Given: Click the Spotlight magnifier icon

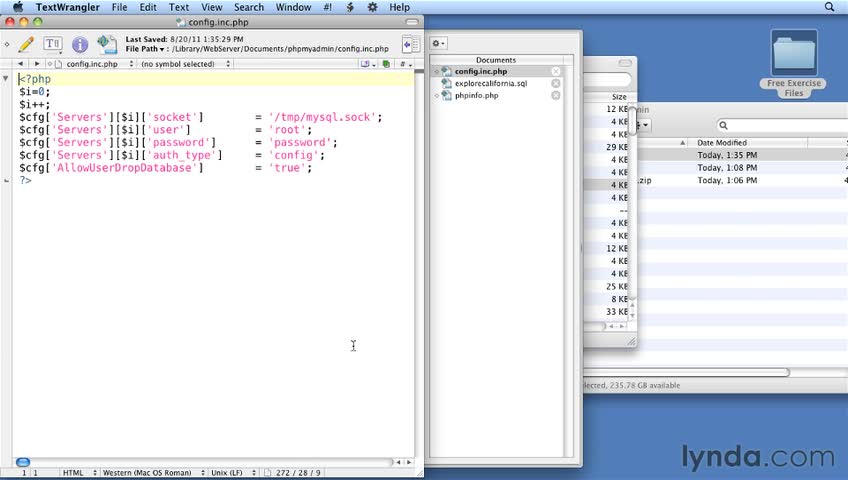Looking at the screenshot, I should 829,7.
